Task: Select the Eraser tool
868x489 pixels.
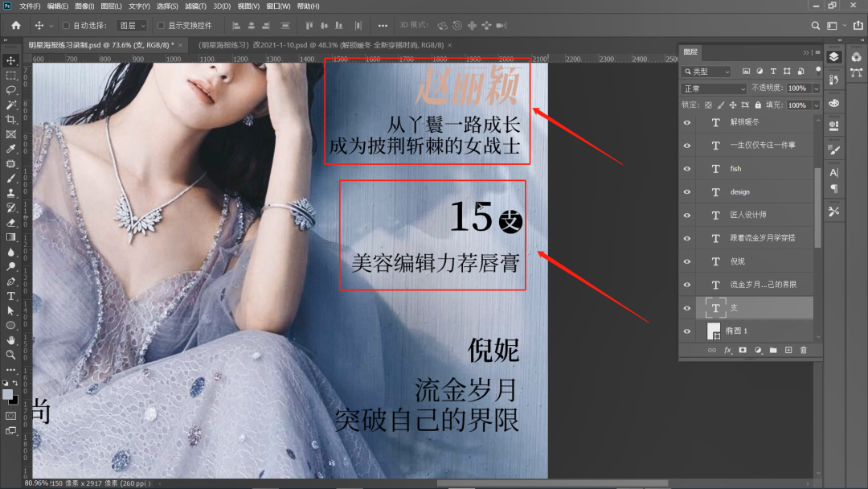Action: [x=10, y=223]
